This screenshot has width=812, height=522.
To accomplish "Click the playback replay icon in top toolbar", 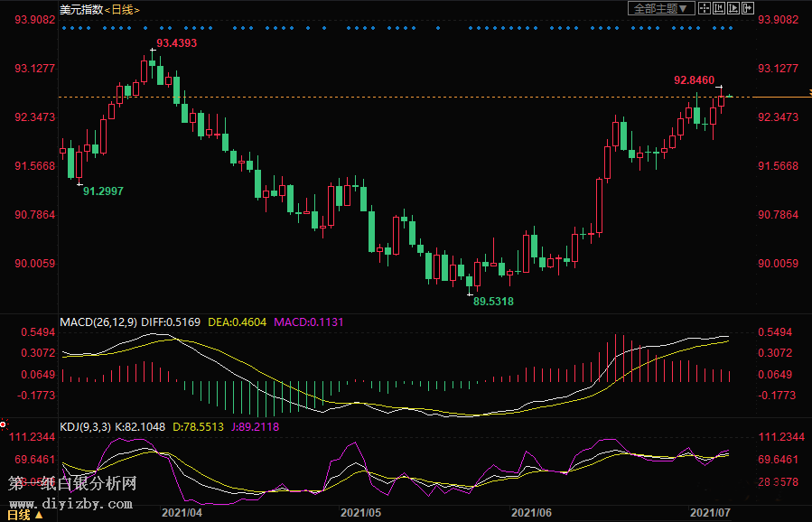I will [733, 9].
